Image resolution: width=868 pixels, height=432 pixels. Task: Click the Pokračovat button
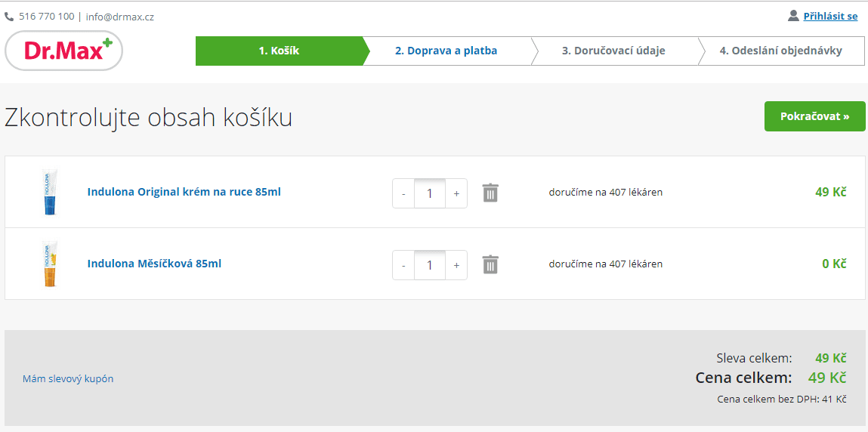tap(814, 116)
